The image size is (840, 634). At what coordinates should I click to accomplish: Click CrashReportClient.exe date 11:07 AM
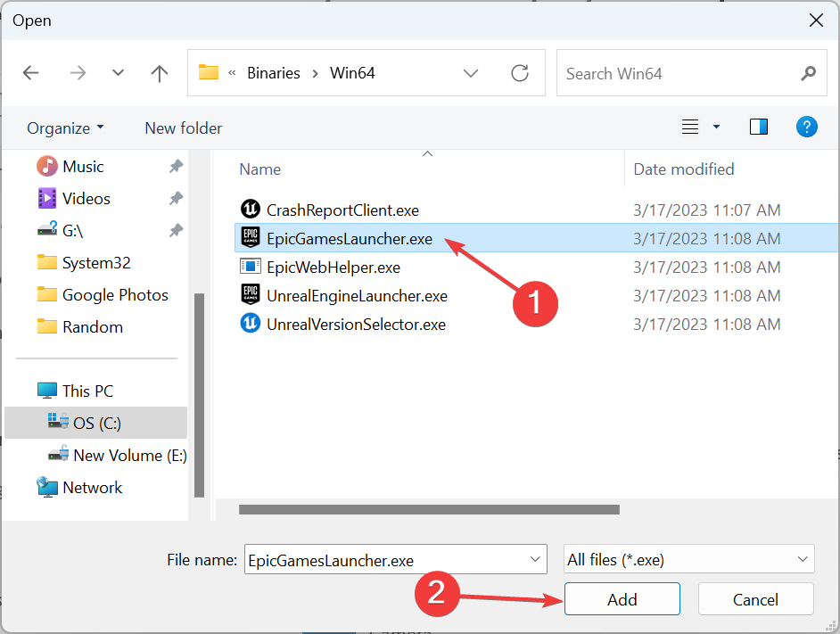[706, 210]
